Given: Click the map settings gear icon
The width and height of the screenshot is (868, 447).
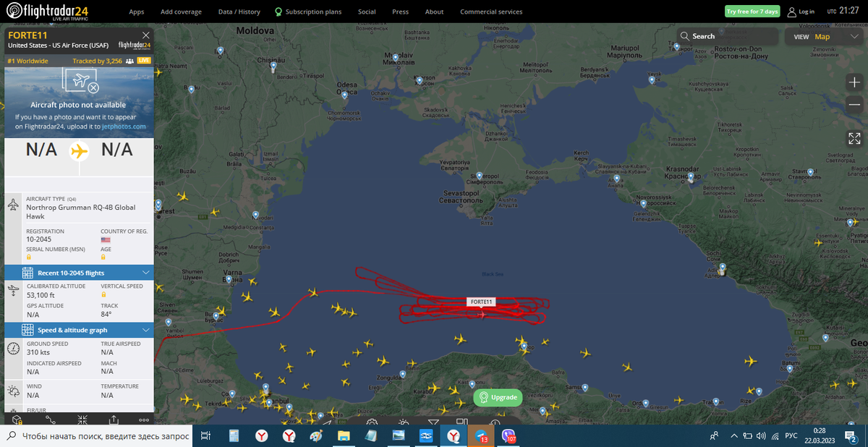Looking at the screenshot, I should click(x=371, y=422).
